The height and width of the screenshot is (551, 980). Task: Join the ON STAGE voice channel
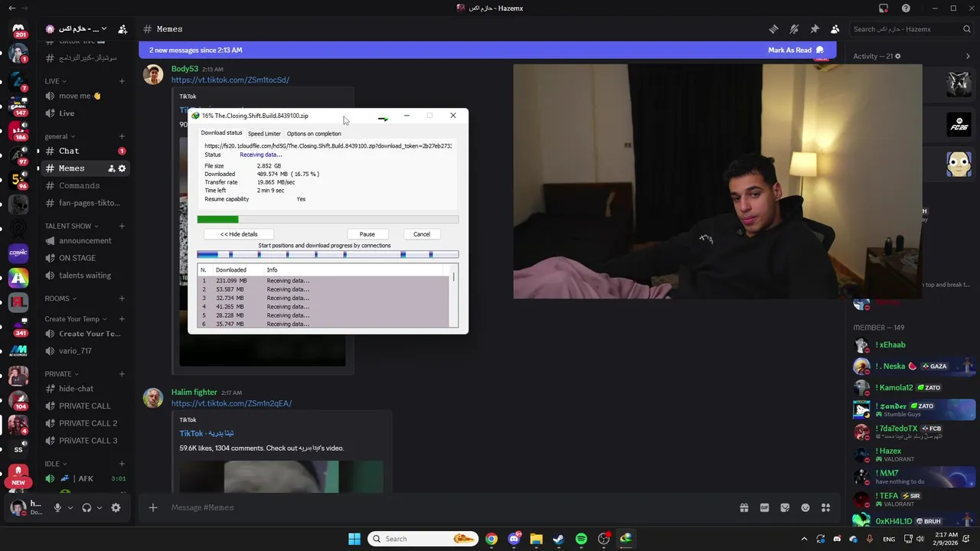click(85, 258)
